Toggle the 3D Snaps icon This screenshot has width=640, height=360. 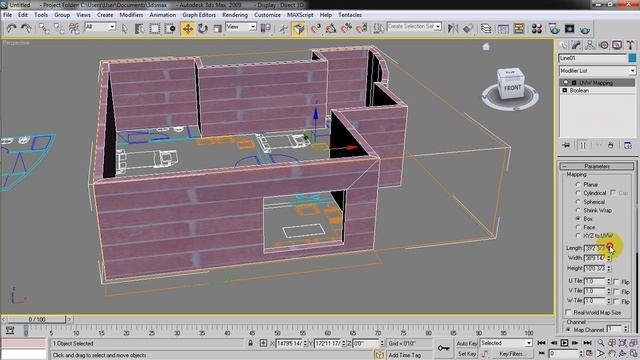click(315, 29)
